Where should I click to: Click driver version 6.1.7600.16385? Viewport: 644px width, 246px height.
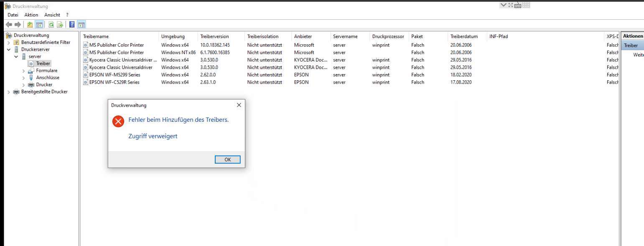tap(215, 53)
